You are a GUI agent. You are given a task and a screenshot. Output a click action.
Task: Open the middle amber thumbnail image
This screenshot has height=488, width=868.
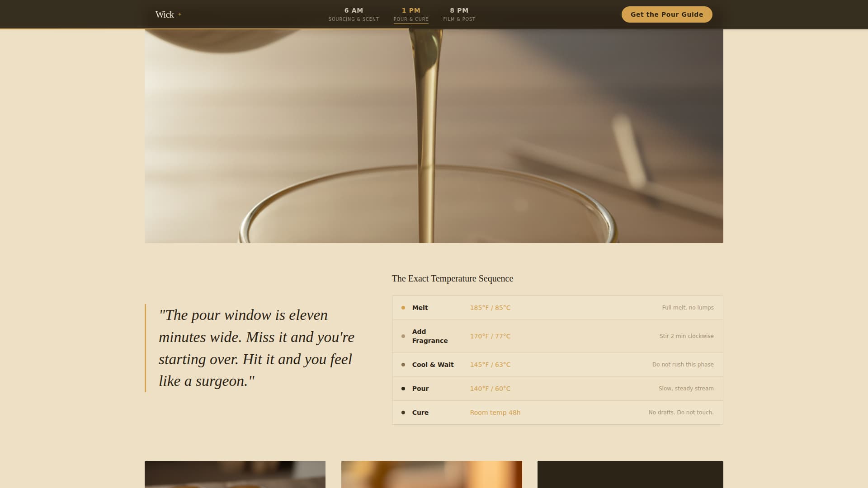[x=431, y=474]
